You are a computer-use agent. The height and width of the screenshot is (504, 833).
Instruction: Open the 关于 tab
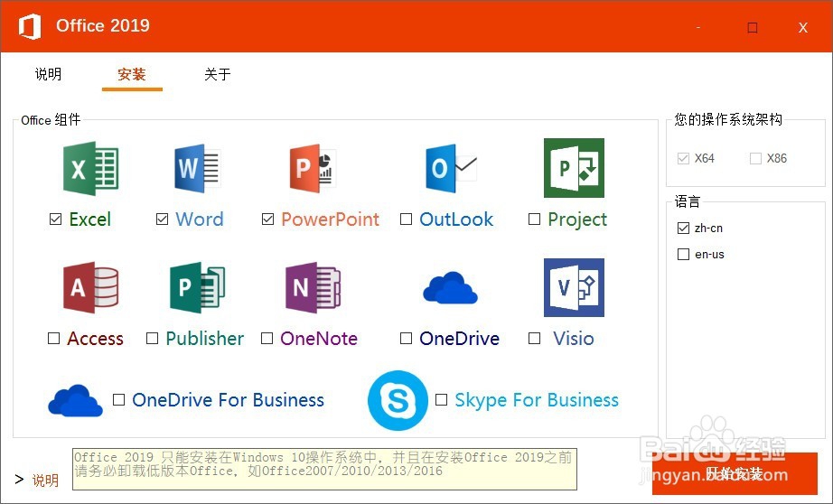(217, 74)
